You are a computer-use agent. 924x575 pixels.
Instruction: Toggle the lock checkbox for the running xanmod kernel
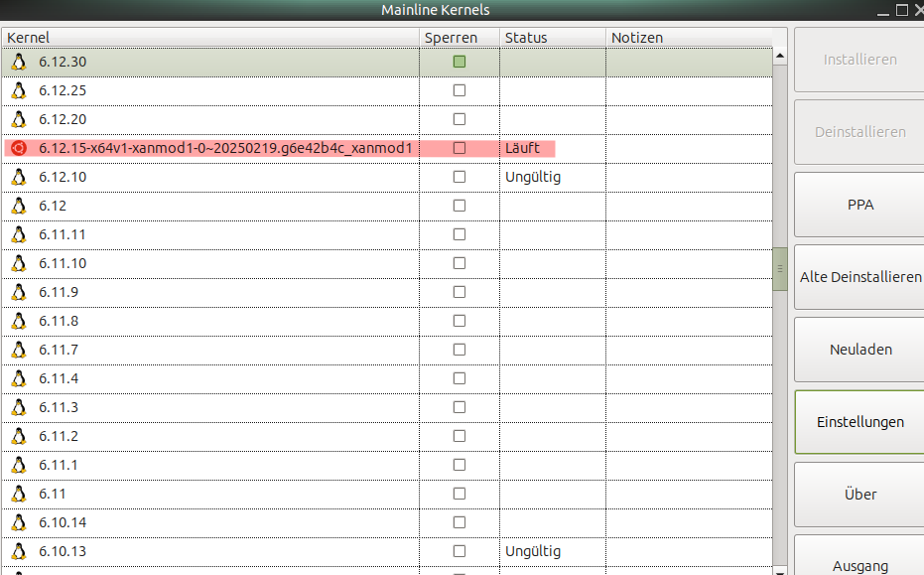pyautogui.click(x=460, y=148)
